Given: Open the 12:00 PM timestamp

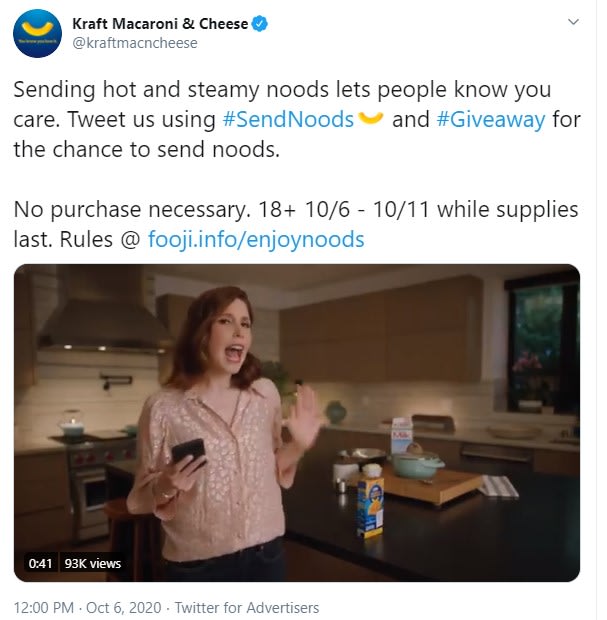Looking at the screenshot, I should point(44,607).
